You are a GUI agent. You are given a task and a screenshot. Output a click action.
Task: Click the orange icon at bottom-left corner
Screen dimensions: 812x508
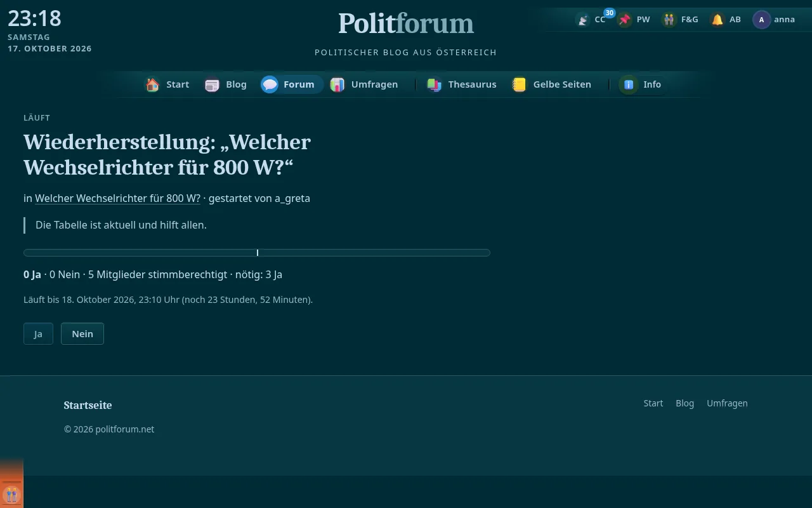tap(11, 494)
